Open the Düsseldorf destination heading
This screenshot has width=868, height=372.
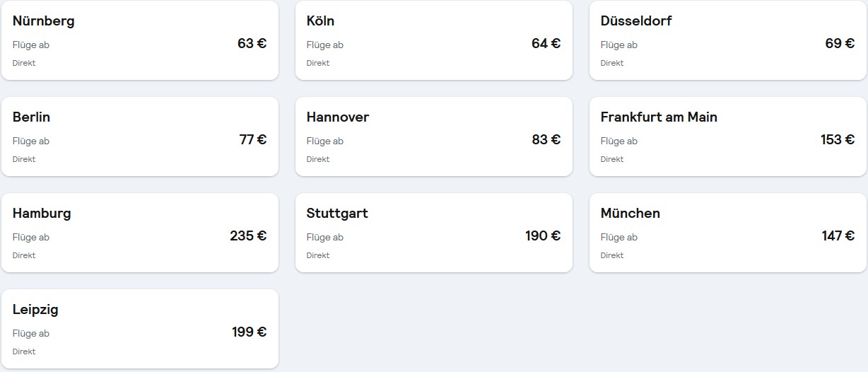635,21
